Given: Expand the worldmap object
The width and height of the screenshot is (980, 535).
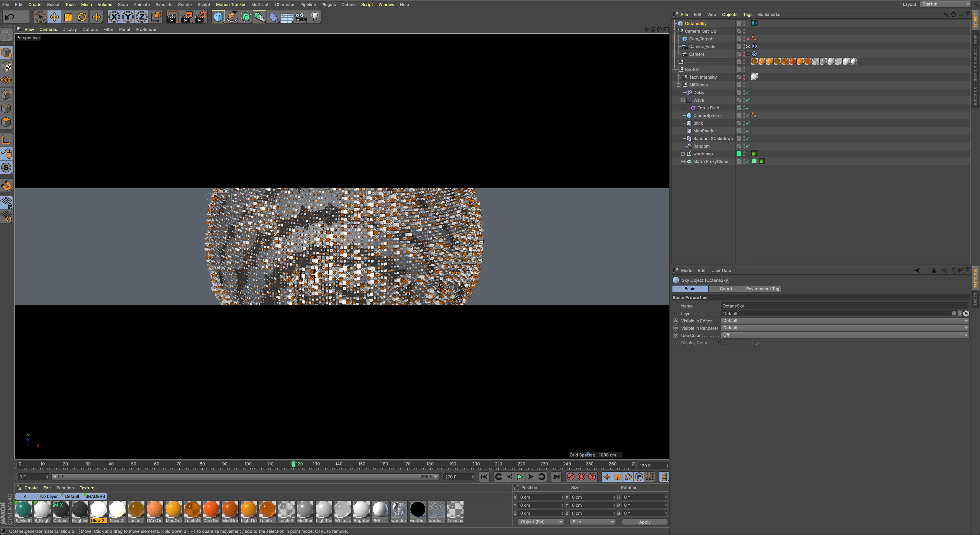Looking at the screenshot, I should coord(683,154).
